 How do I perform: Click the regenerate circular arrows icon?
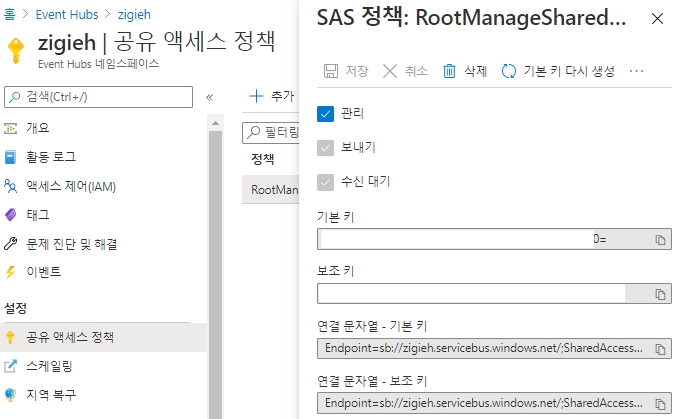(x=509, y=71)
